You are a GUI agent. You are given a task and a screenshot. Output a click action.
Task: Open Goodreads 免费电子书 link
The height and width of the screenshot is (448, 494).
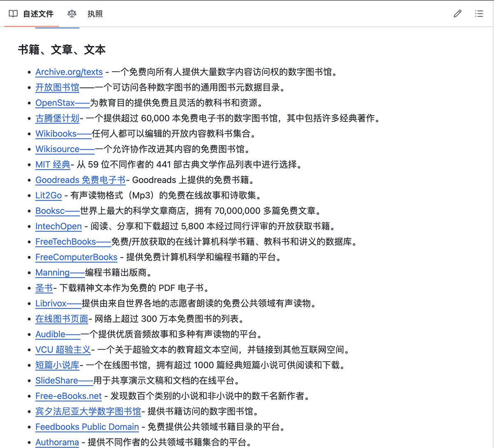(81, 180)
